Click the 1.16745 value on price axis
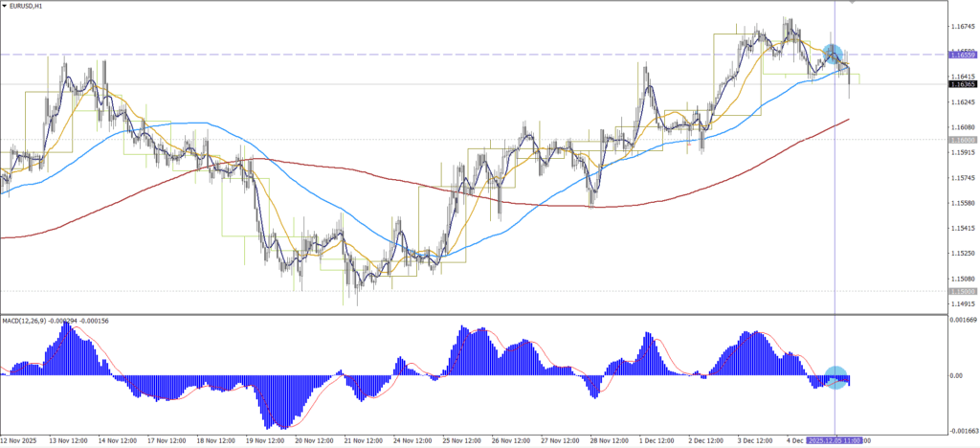 click(962, 27)
